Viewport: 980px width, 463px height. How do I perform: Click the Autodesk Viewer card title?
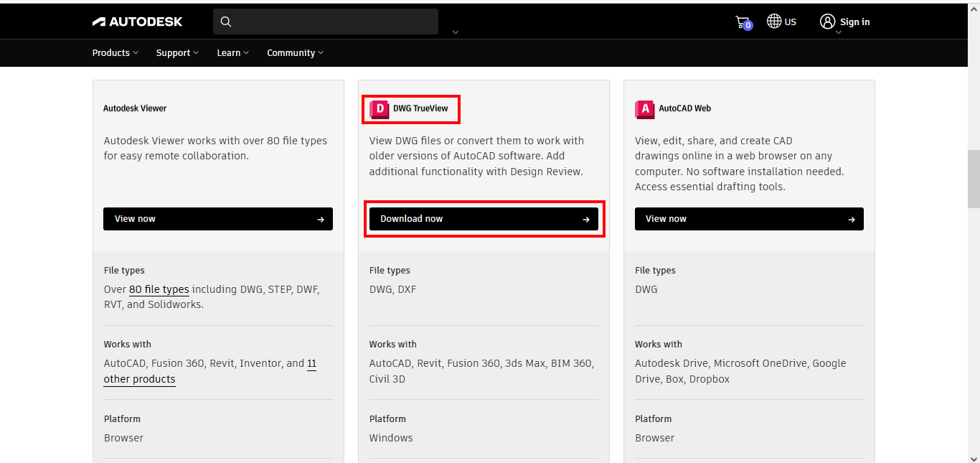[135, 108]
